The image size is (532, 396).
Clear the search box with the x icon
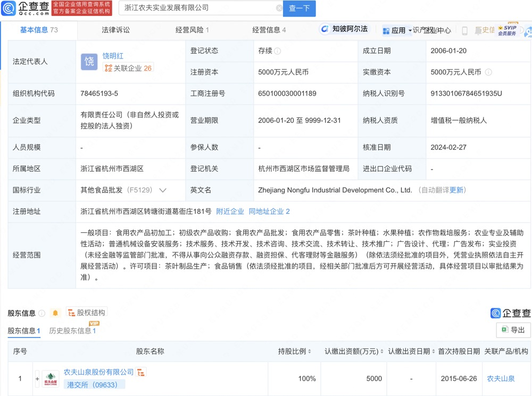pyautogui.click(x=279, y=8)
